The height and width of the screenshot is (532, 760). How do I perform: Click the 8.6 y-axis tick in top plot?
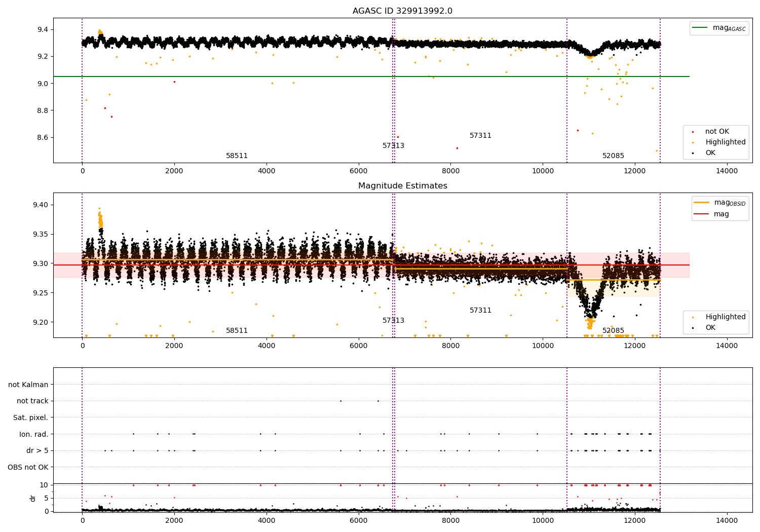tap(43, 138)
